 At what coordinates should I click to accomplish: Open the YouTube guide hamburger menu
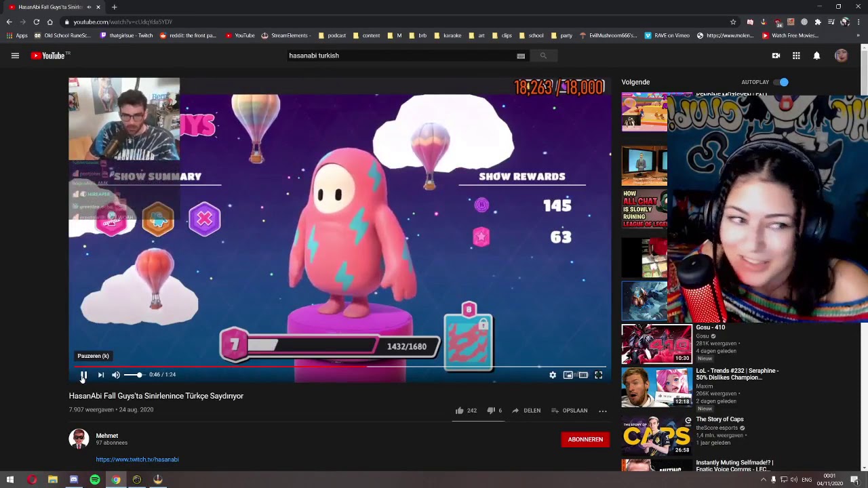tap(15, 56)
